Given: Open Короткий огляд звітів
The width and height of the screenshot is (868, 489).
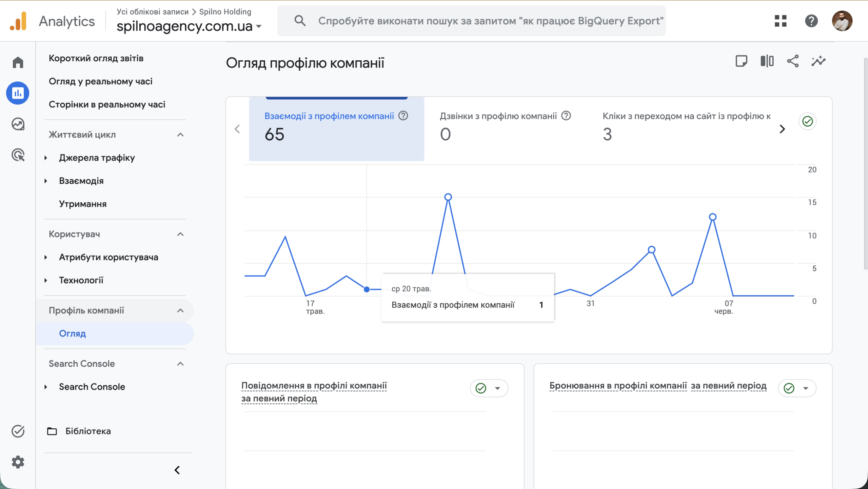Looking at the screenshot, I should [96, 58].
